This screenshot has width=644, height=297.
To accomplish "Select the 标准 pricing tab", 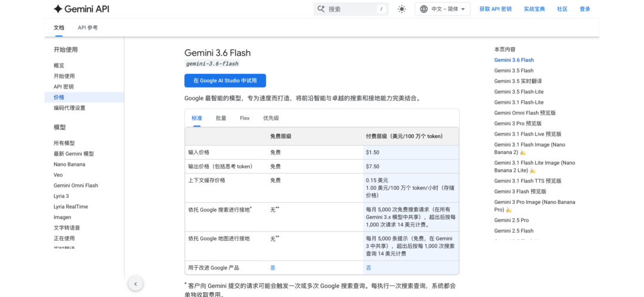I will (197, 118).
